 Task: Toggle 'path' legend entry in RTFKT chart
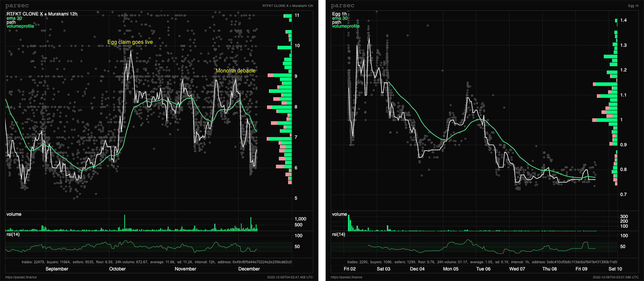[x=11, y=22]
